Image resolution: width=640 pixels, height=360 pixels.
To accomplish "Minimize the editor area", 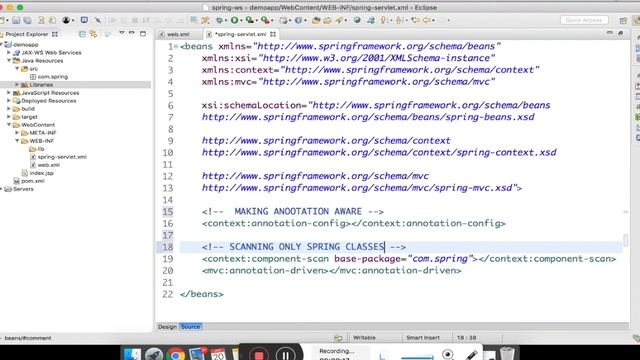I will 609,33.
